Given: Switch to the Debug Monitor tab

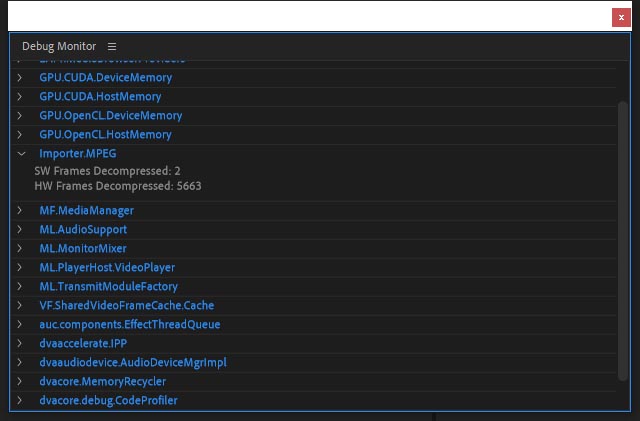Looking at the screenshot, I should tap(59, 46).
